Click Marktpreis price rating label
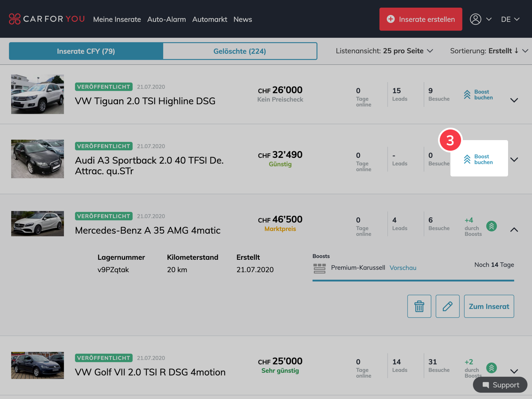Screen dimensions: 532x399 280,229
